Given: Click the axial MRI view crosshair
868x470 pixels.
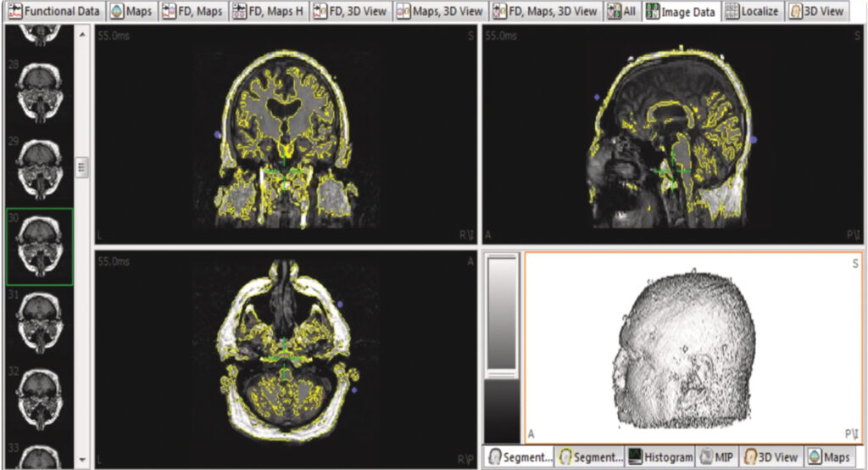Looking at the screenshot, I should (x=285, y=359).
